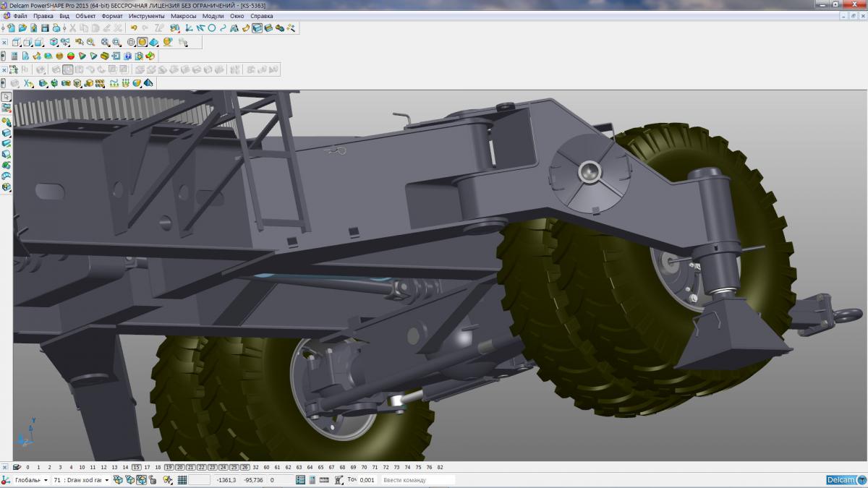
Task: Click the status bar calculator icon
Action: [x=312, y=480]
